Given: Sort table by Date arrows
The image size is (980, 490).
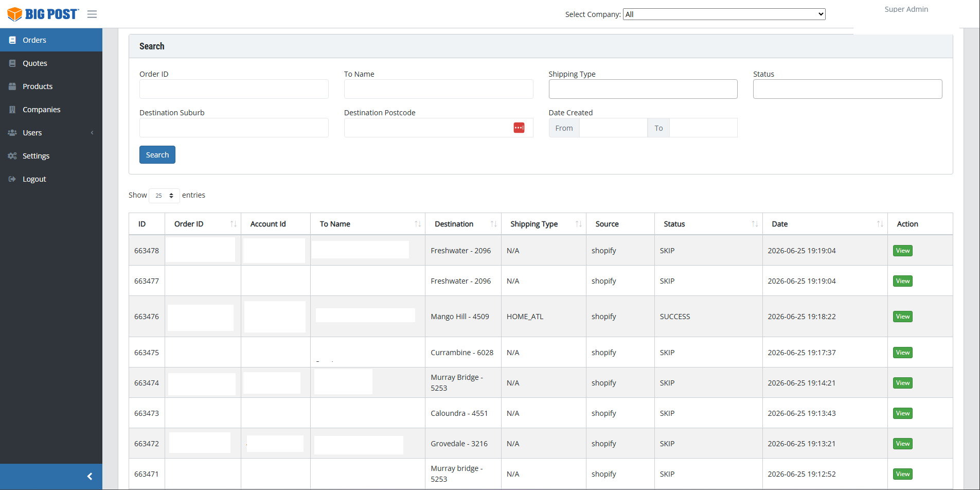Looking at the screenshot, I should point(880,224).
